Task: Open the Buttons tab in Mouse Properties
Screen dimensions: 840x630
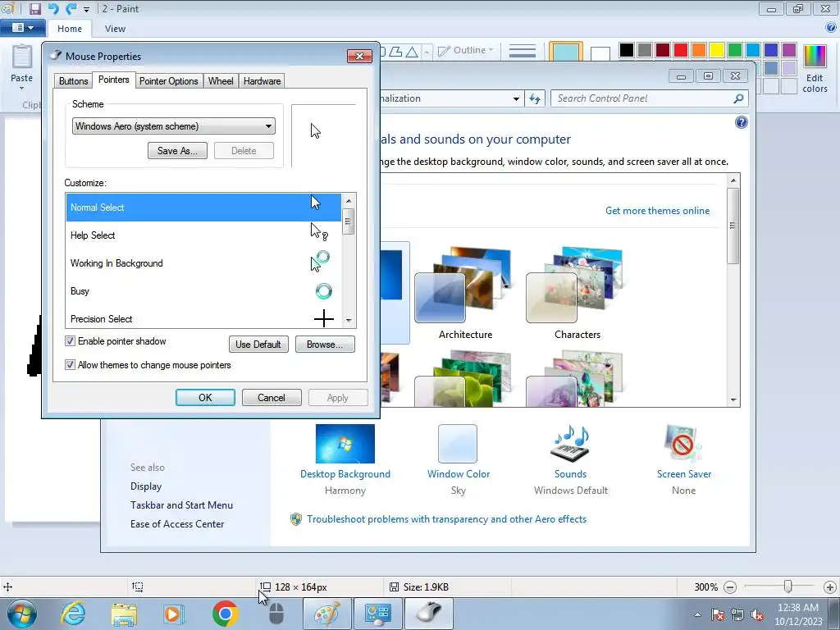Action: click(73, 81)
